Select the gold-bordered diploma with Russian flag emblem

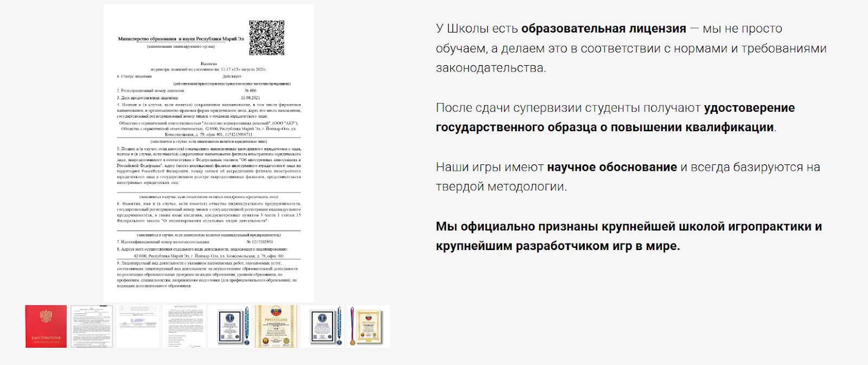click(276, 326)
